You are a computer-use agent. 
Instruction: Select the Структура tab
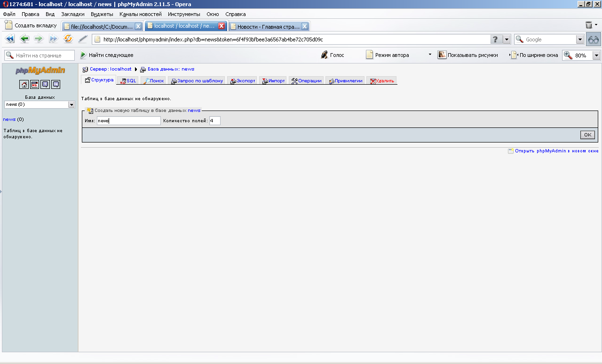pos(99,80)
